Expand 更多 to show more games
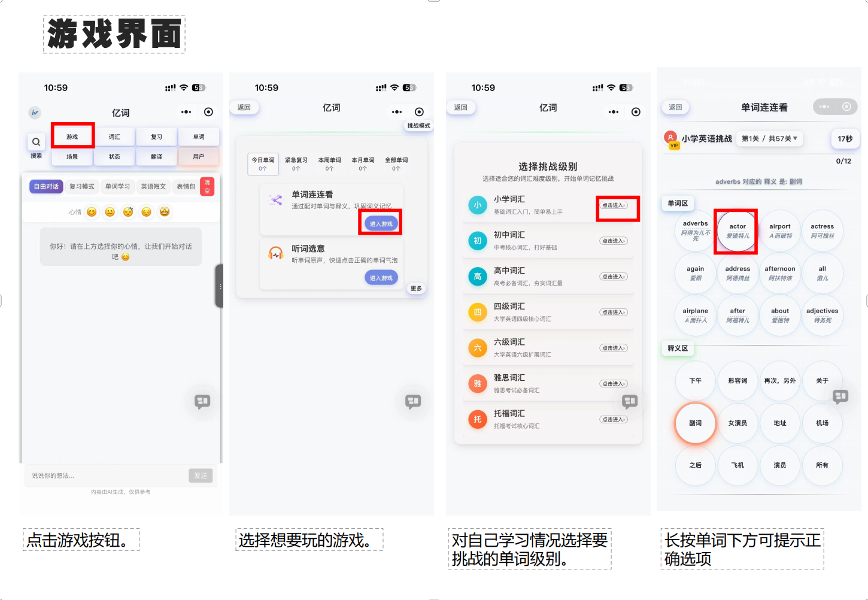The height and width of the screenshot is (600, 868). pos(415,288)
